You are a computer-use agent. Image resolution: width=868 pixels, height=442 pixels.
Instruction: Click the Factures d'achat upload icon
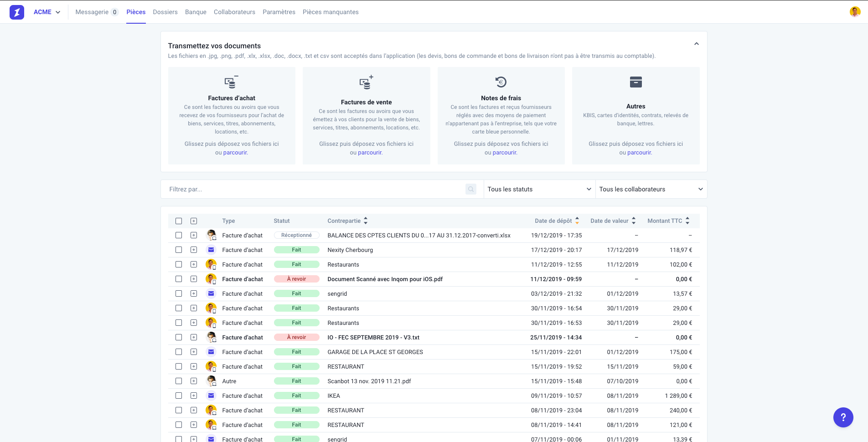(232, 82)
